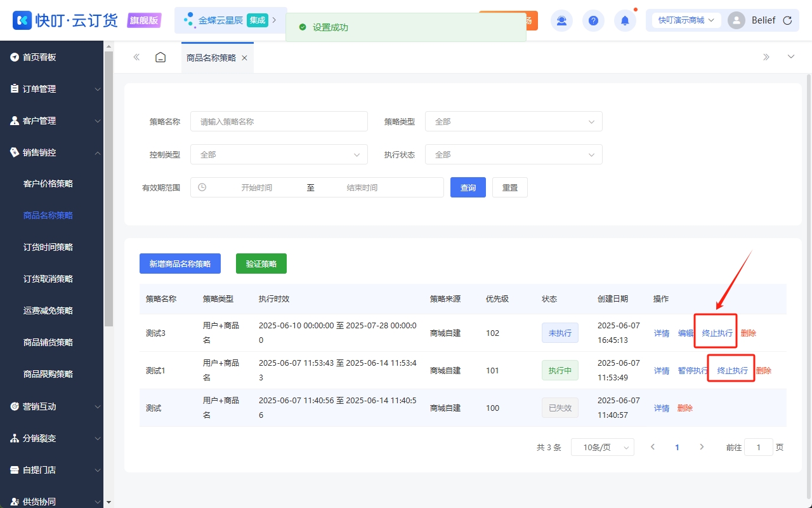
Task: Click the 验证策略 button
Action: (261, 264)
